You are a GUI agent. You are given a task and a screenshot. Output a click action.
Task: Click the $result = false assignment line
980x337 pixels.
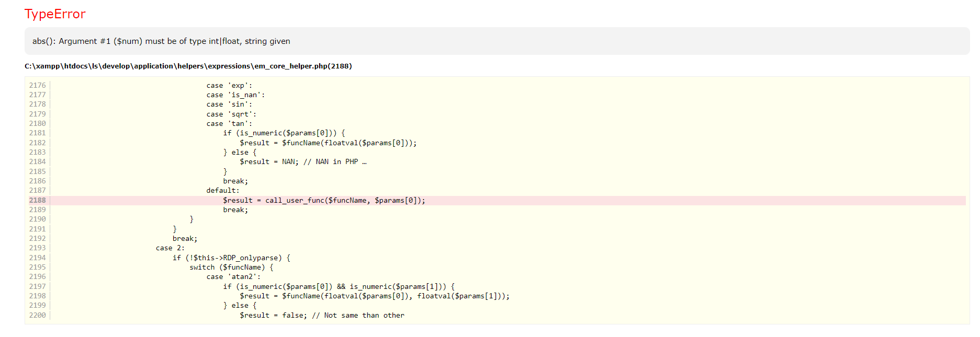click(322, 316)
